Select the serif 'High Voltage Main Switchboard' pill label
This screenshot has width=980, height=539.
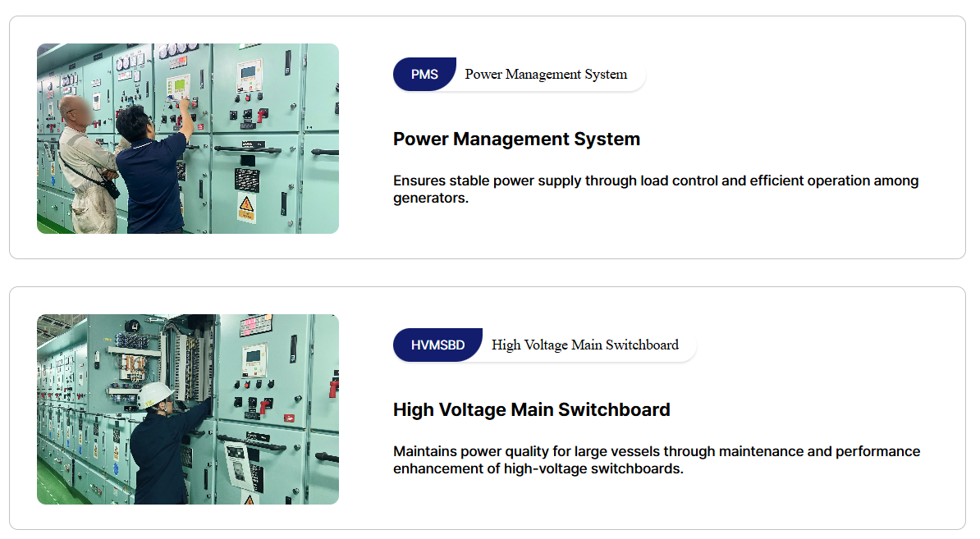[x=584, y=345]
